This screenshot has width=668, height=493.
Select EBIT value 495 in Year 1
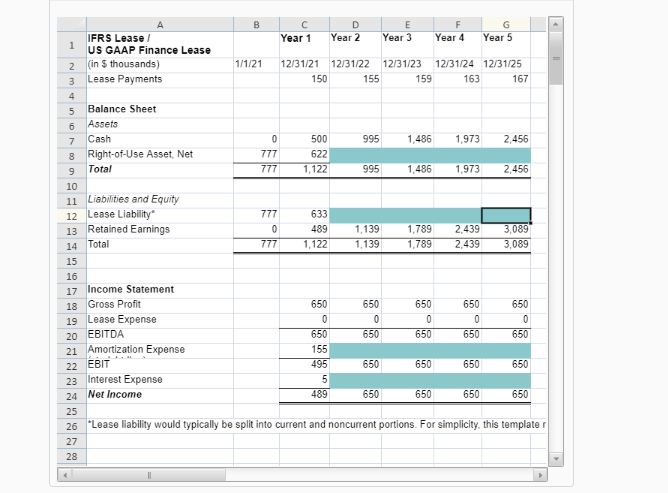pos(304,365)
